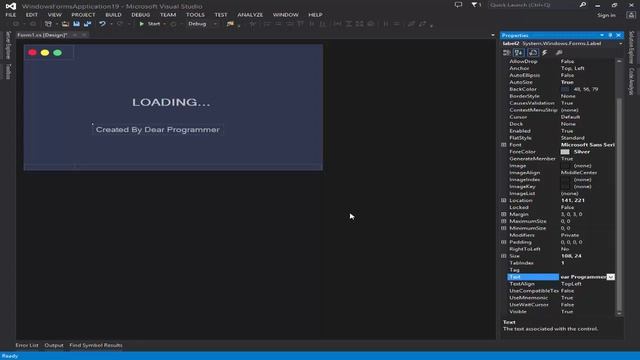Open the feedback speech bubble icon

(458, 5)
